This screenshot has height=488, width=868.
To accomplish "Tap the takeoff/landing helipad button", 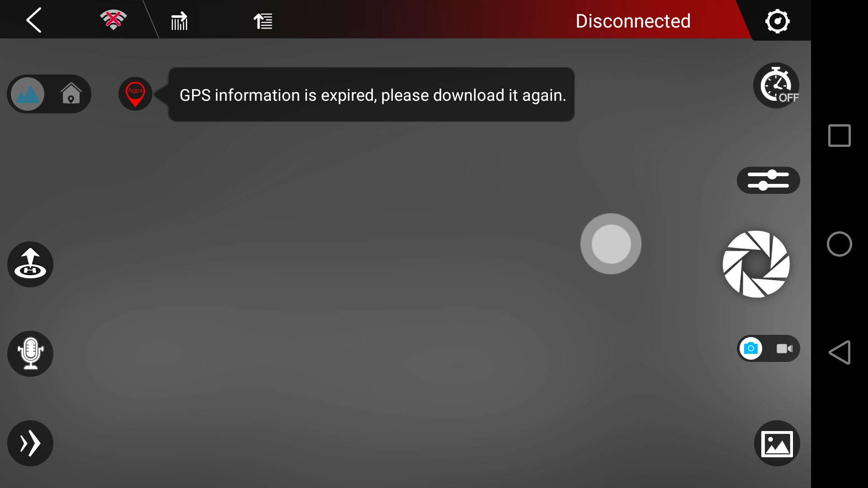I will pyautogui.click(x=30, y=264).
